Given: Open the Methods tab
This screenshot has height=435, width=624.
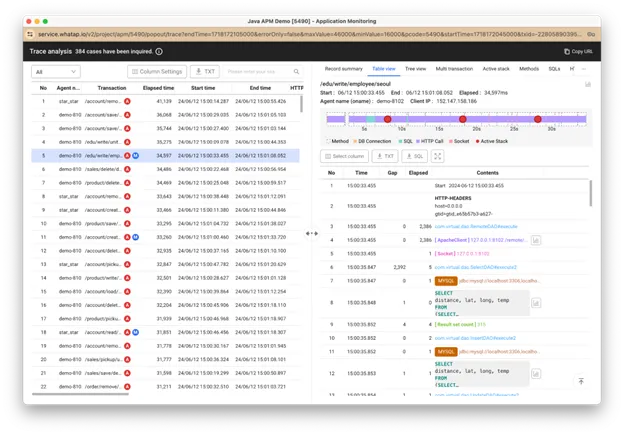Looking at the screenshot, I should [x=529, y=69].
